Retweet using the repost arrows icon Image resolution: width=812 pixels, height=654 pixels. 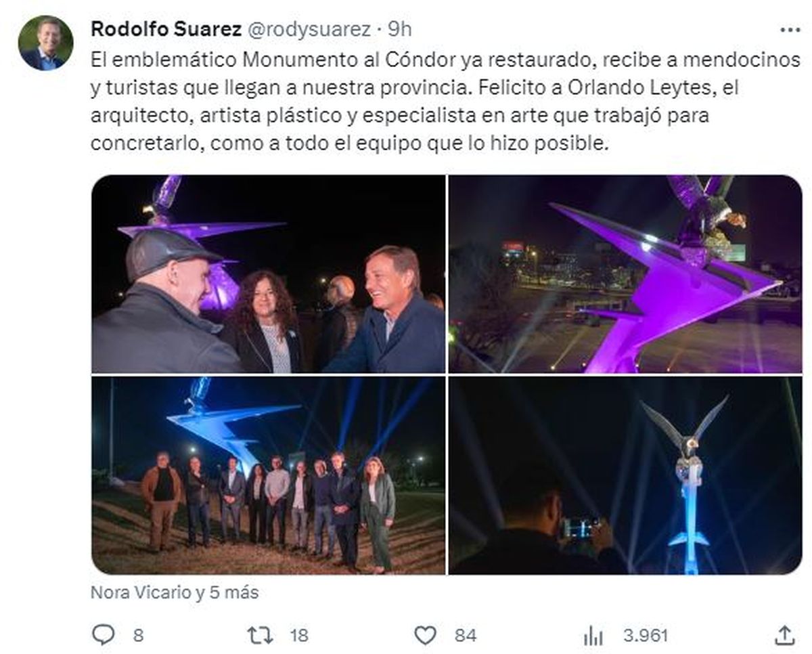pyautogui.click(x=261, y=635)
